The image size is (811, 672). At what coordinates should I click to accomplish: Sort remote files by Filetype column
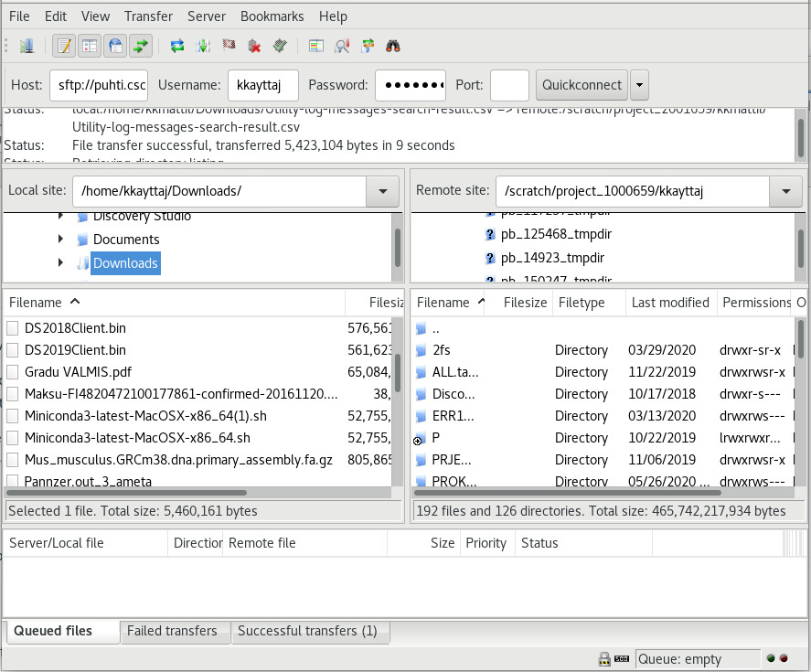[x=589, y=303]
